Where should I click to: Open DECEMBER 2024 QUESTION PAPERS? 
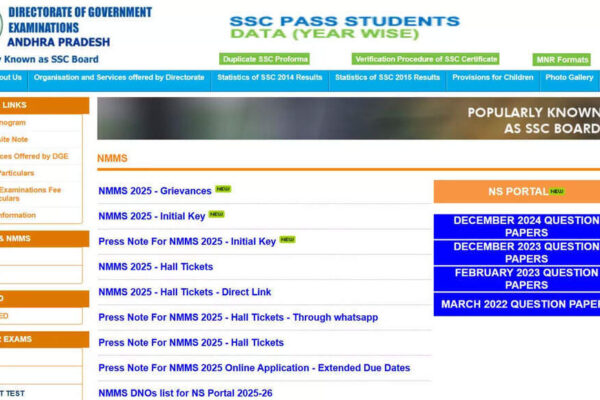pyautogui.click(x=517, y=226)
